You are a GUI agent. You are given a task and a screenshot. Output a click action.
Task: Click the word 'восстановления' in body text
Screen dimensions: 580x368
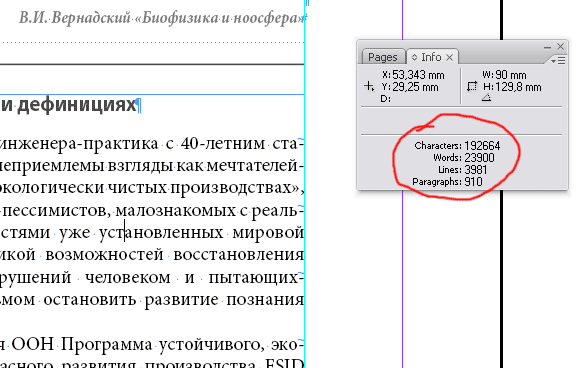point(238,255)
